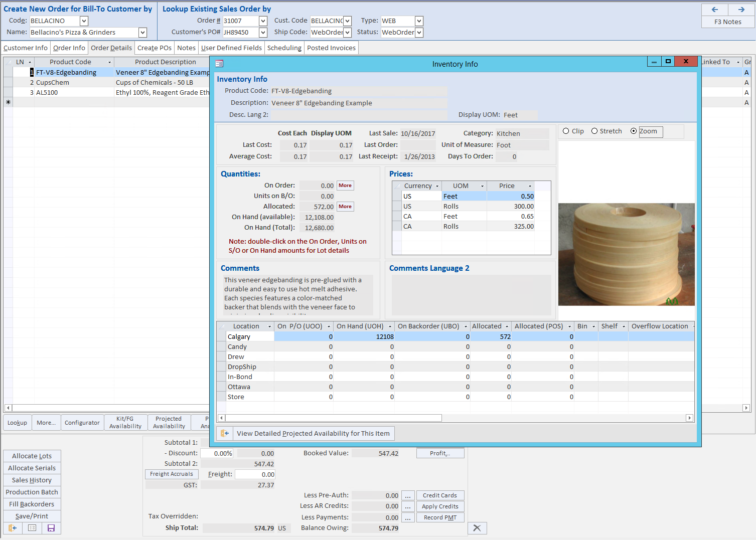Enable the Zoom image display option
The height and width of the screenshot is (541, 756).
click(635, 131)
